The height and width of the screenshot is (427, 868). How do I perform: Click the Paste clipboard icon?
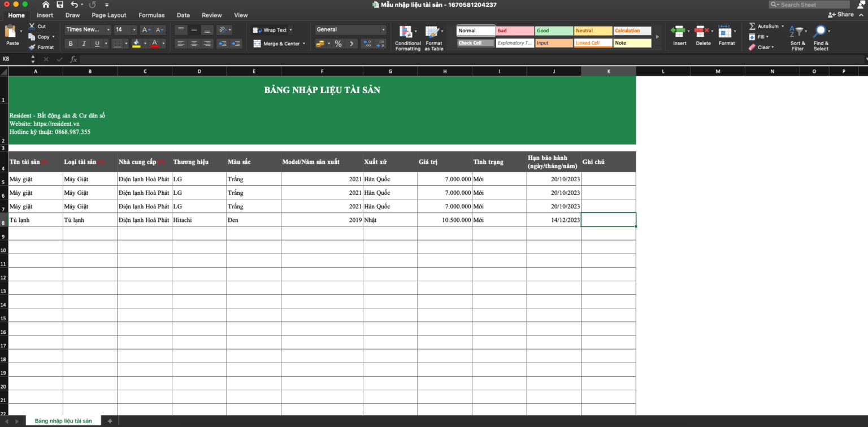[11, 32]
